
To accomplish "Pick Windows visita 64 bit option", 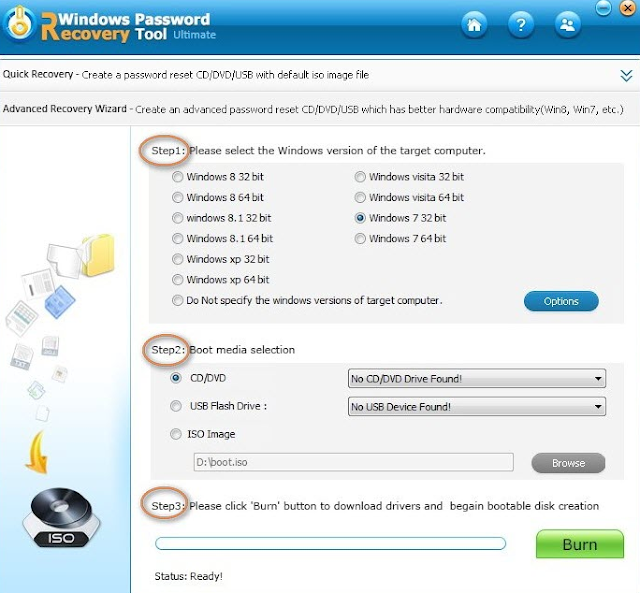I will [x=360, y=198].
